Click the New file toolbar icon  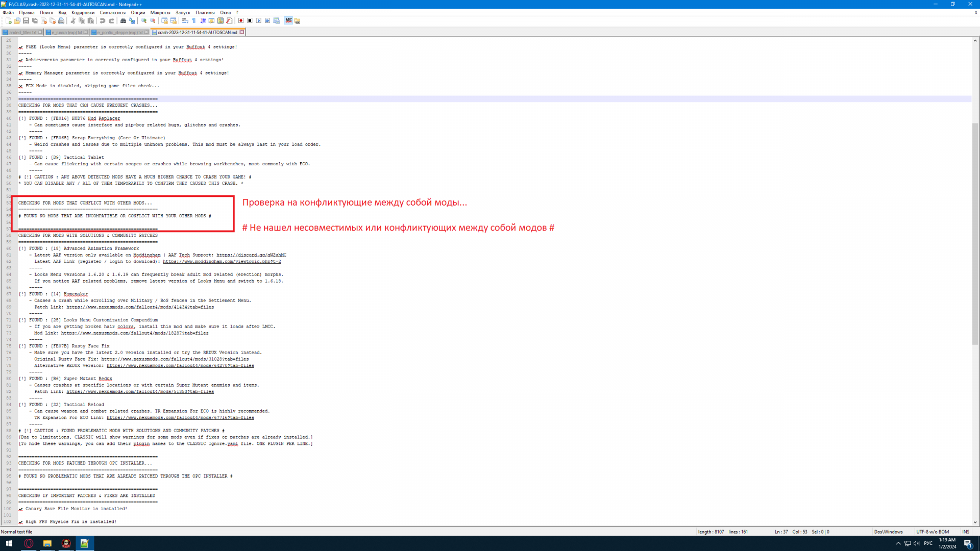click(x=9, y=21)
